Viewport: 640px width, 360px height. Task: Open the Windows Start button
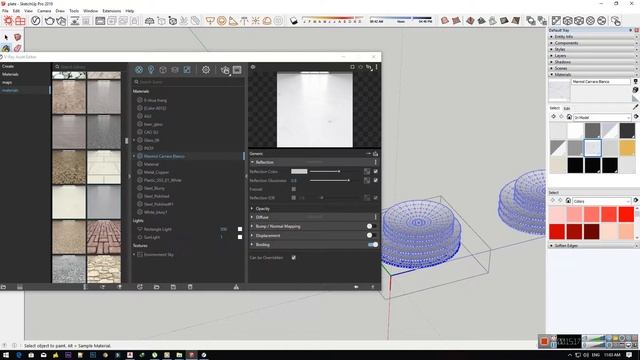[x=6, y=355]
